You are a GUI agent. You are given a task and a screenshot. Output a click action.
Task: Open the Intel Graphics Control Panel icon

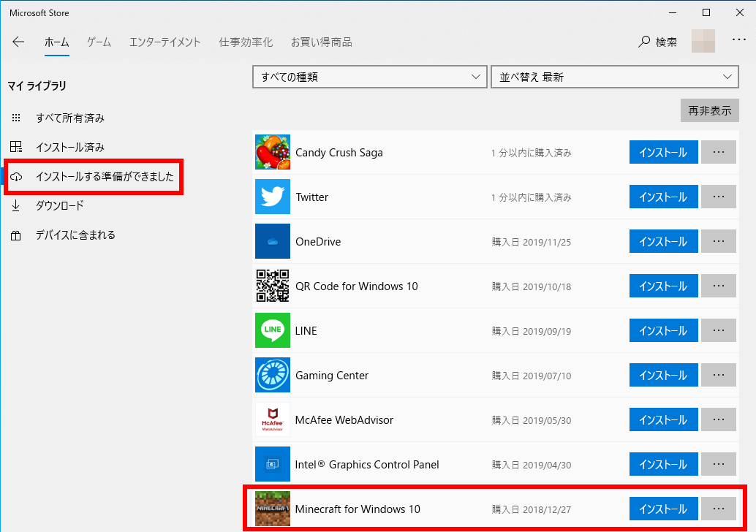[273, 464]
